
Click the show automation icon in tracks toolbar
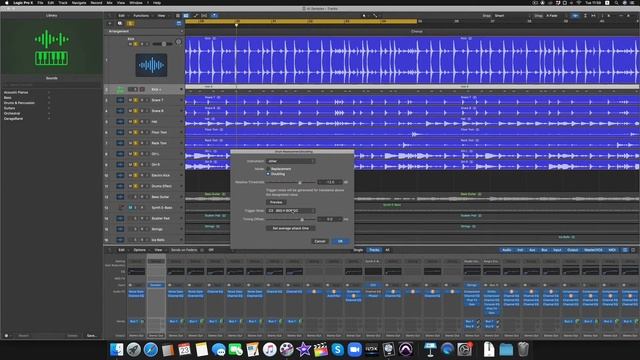(196, 16)
